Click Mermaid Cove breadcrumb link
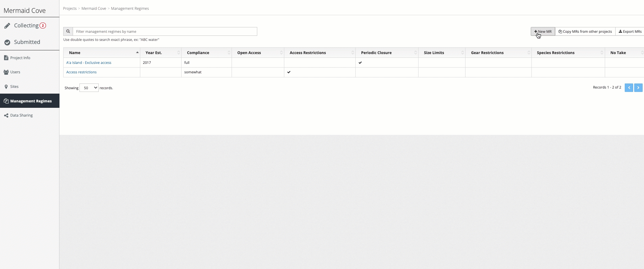This screenshot has height=269, width=644. click(94, 8)
